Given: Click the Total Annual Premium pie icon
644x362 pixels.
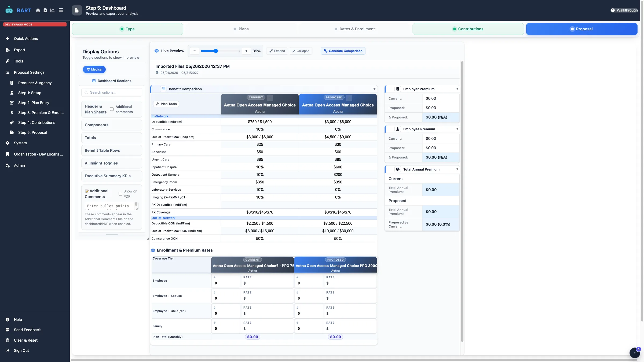Looking at the screenshot, I should (398, 169).
